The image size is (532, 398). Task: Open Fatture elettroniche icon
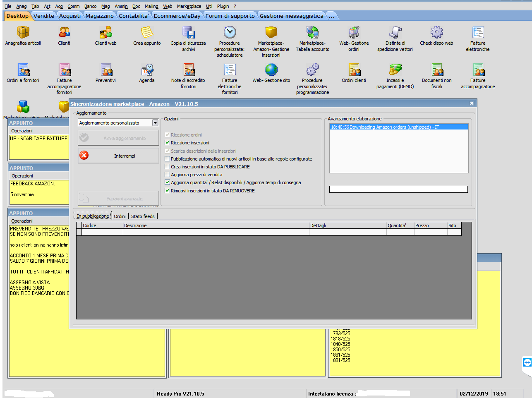tap(478, 32)
